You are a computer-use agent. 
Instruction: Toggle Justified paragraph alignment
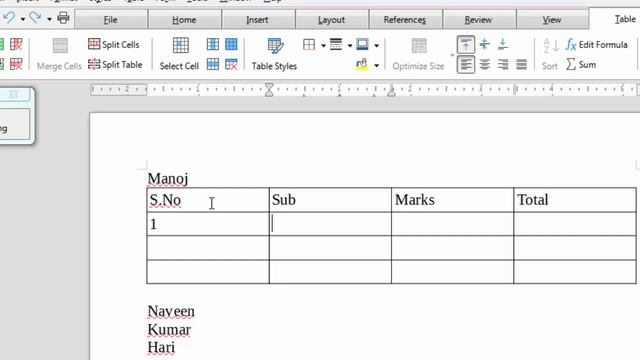(x=521, y=64)
